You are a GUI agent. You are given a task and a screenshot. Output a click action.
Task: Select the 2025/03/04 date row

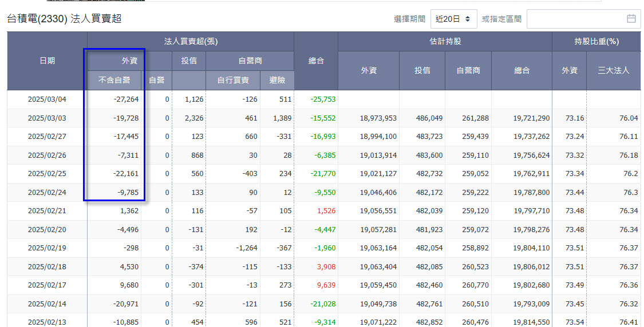tap(47, 99)
